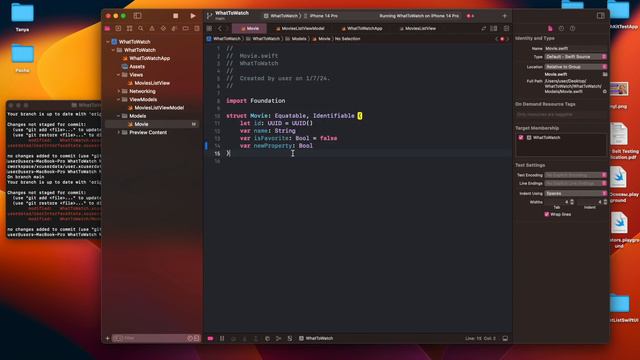Open the symbol navigator
The width and height of the screenshot is (640, 360).
point(129,29)
